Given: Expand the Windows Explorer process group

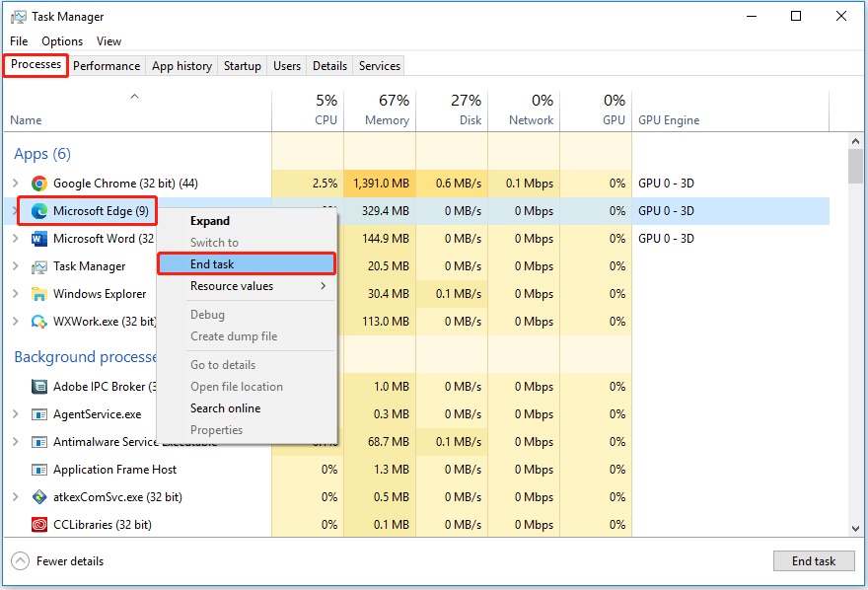Looking at the screenshot, I should pos(16,294).
